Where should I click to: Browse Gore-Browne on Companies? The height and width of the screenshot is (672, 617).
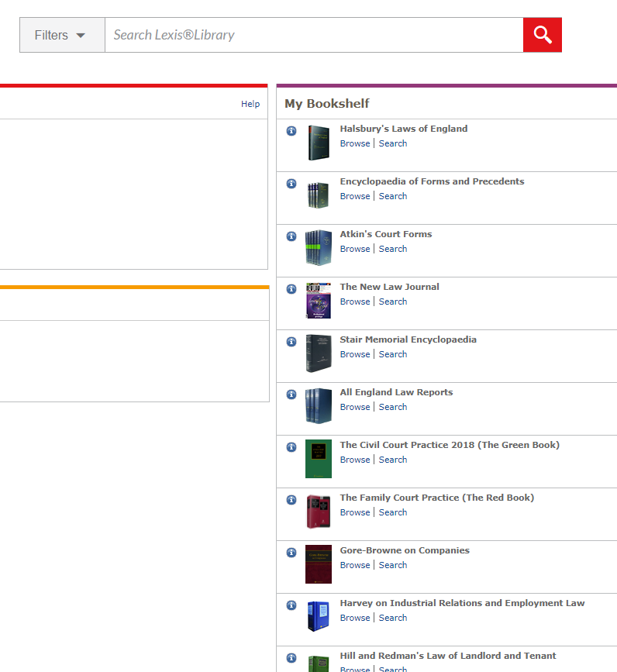point(355,565)
